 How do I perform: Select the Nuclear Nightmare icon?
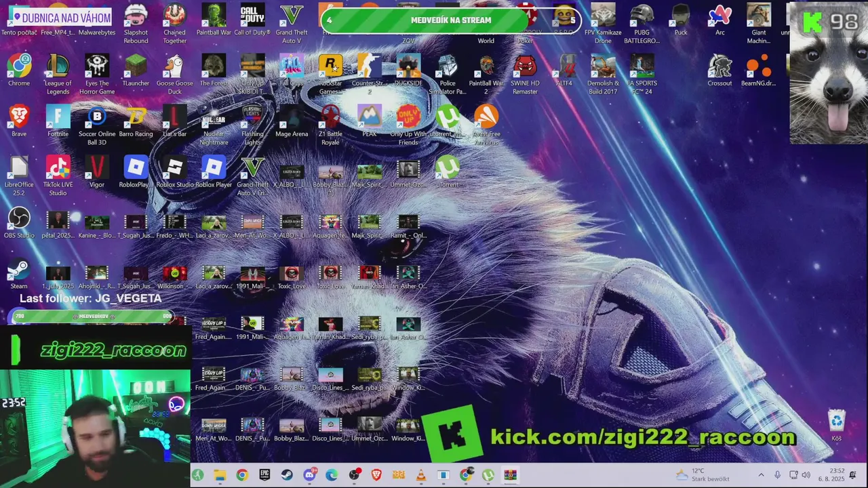point(214,125)
